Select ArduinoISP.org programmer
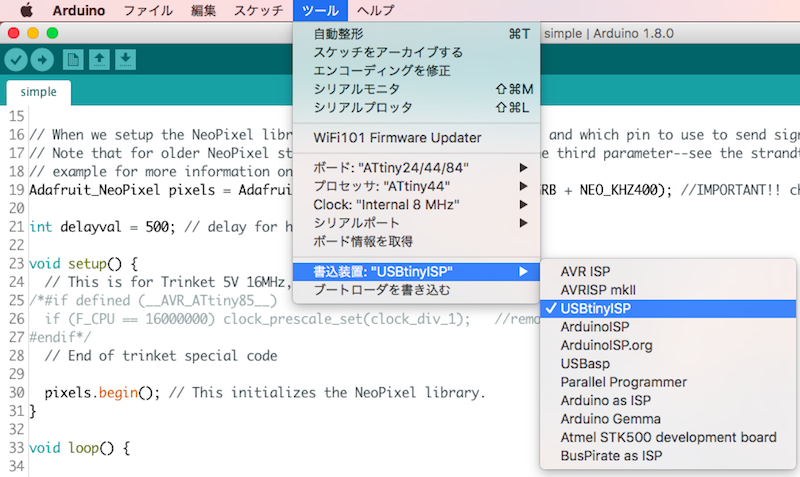800x477 pixels. pyautogui.click(x=668, y=345)
